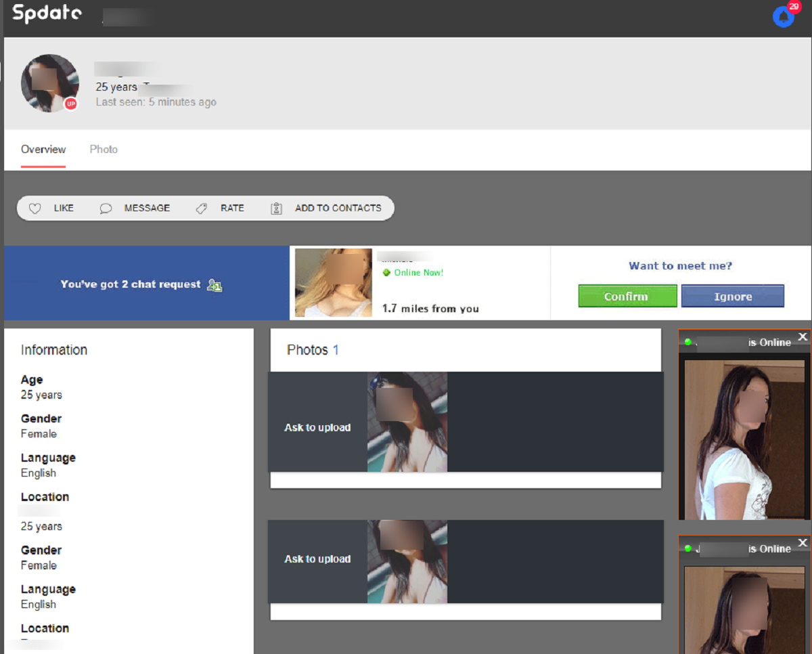
Task: Open the profile avatar picture
Action: tap(49, 83)
